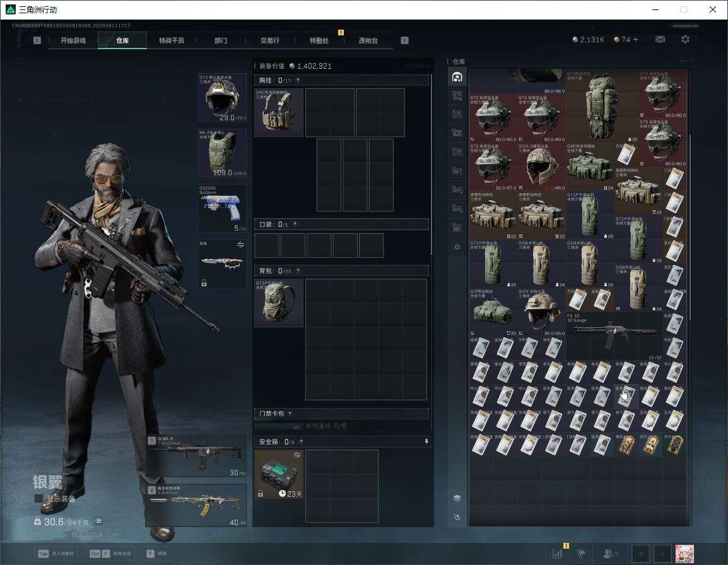
Task: Click the Tab 进入特勤处 button
Action: click(56, 554)
